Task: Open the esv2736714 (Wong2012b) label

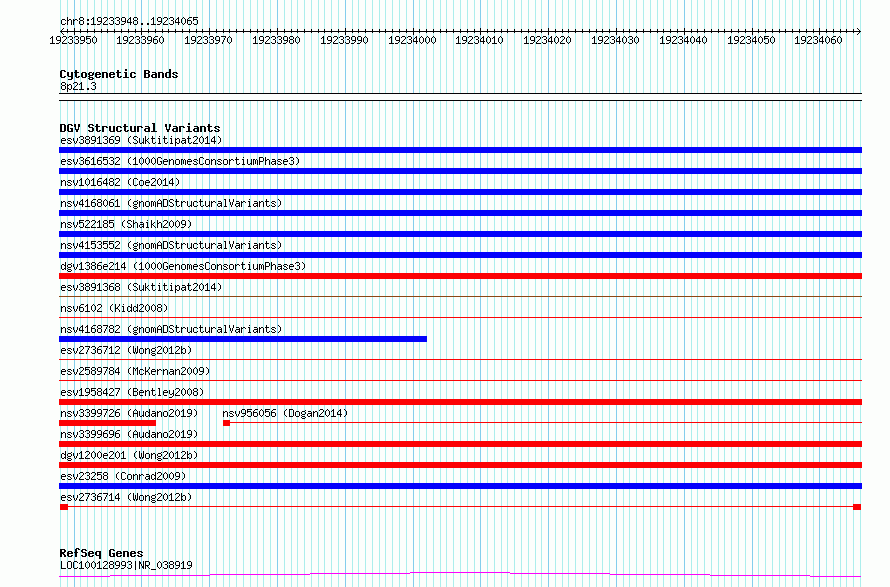Action: pos(126,497)
